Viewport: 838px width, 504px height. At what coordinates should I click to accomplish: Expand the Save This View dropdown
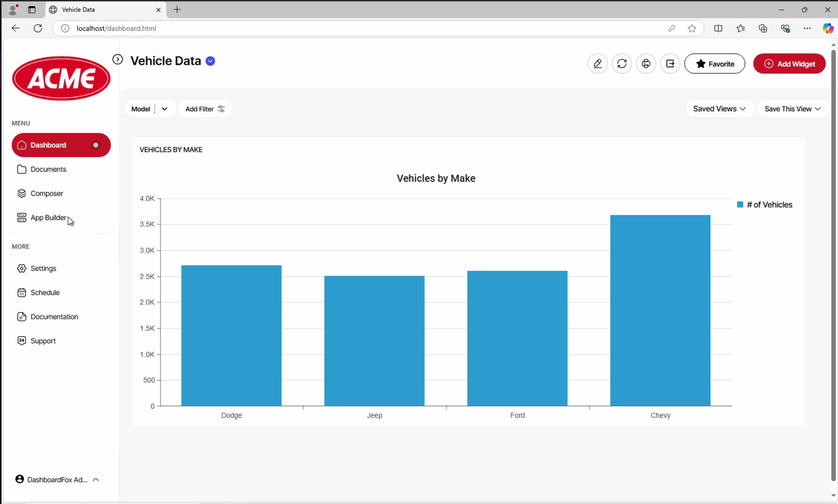coord(792,109)
